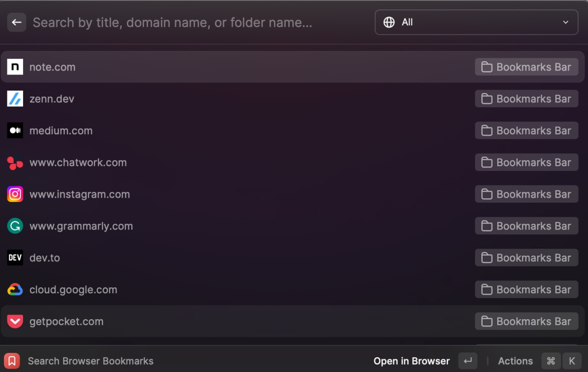Select the note.com bookmark
Screen dimensions: 588x372
click(293, 67)
